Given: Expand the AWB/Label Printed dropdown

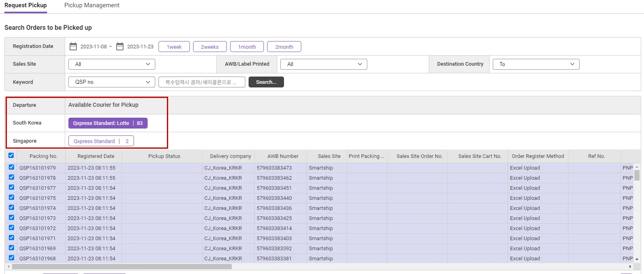Looking at the screenshot, I should point(324,64).
